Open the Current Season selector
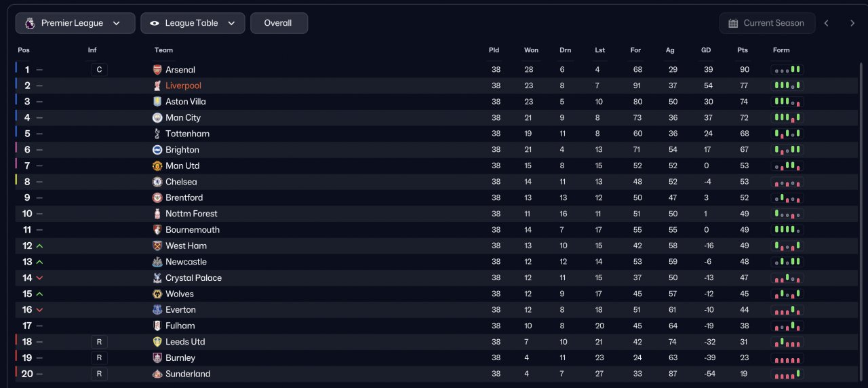 point(766,23)
